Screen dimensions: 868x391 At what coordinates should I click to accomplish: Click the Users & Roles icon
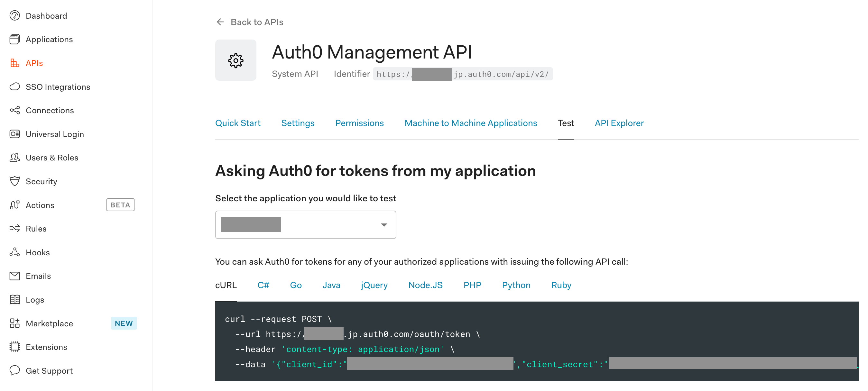(x=15, y=157)
